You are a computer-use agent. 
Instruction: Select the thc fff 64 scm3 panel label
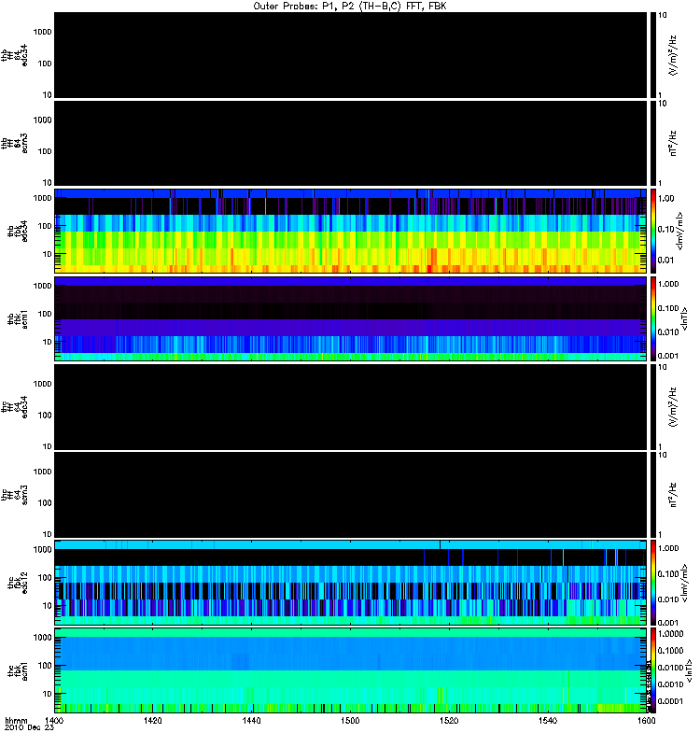point(15,495)
